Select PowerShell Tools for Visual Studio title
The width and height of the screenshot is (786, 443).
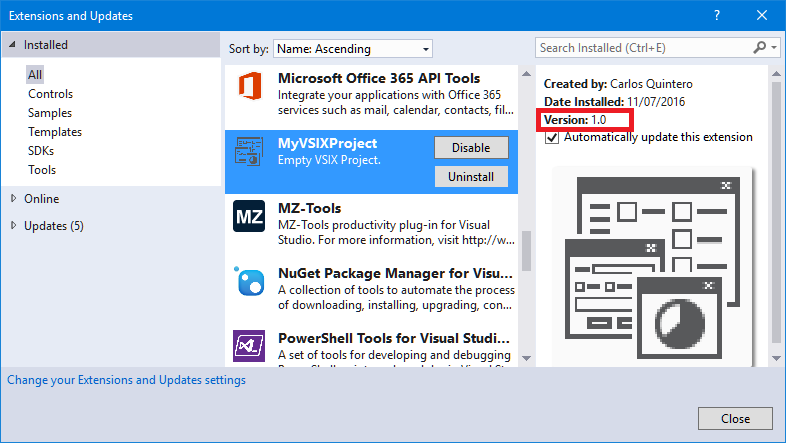[x=394, y=338]
